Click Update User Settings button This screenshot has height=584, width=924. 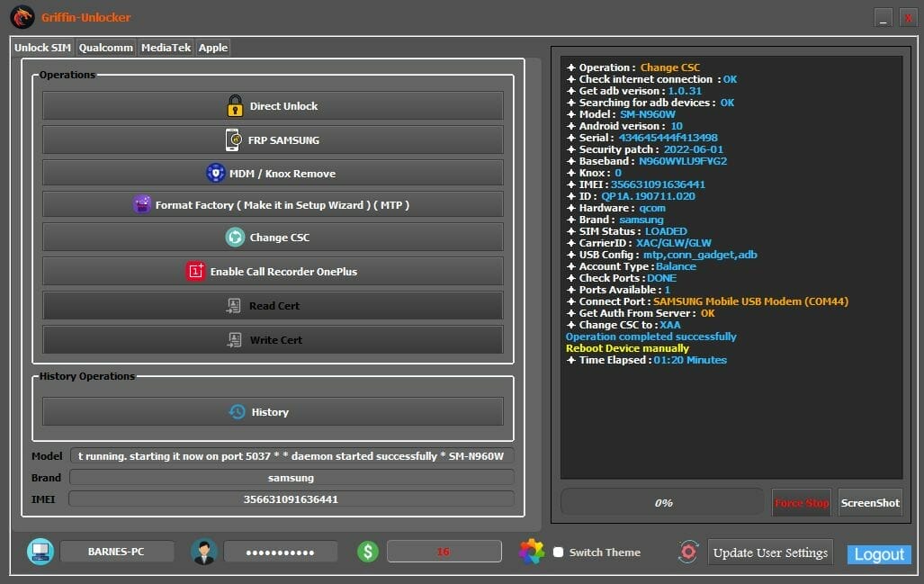point(770,553)
